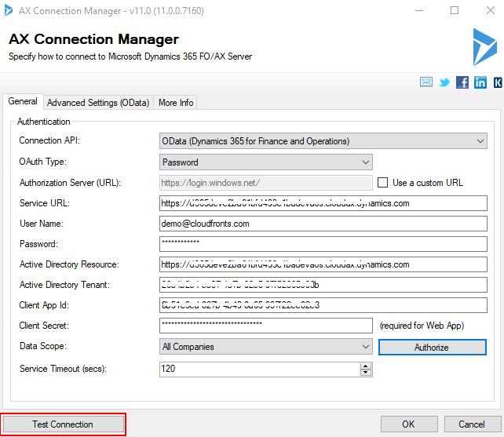Click the KingswaySoft K icon
The width and height of the screenshot is (504, 437).
tap(498, 82)
